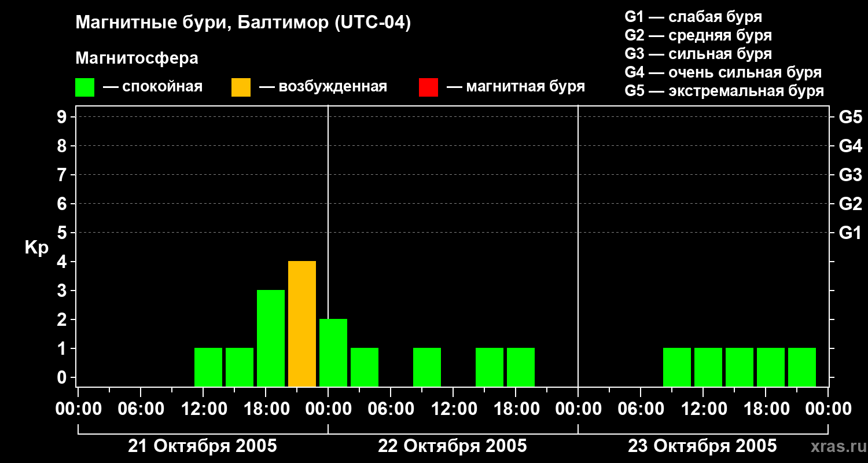868x463 pixels.
Task: Click the 'G2' right axis label
Action: (x=850, y=204)
